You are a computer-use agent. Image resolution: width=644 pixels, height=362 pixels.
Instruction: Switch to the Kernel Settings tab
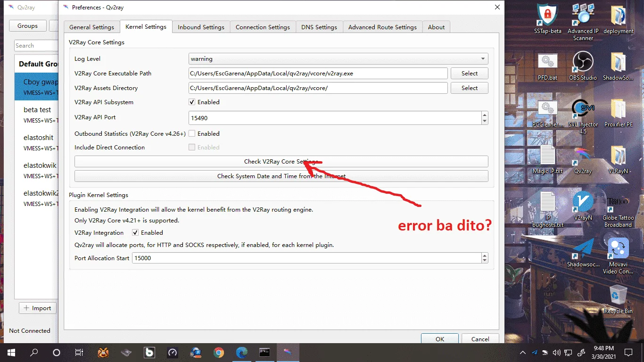[x=146, y=27]
